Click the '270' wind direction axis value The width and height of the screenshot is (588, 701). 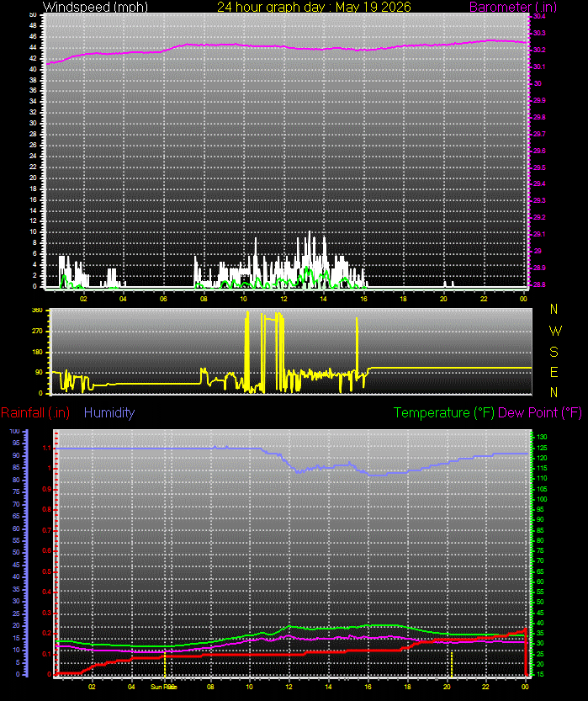pos(38,332)
